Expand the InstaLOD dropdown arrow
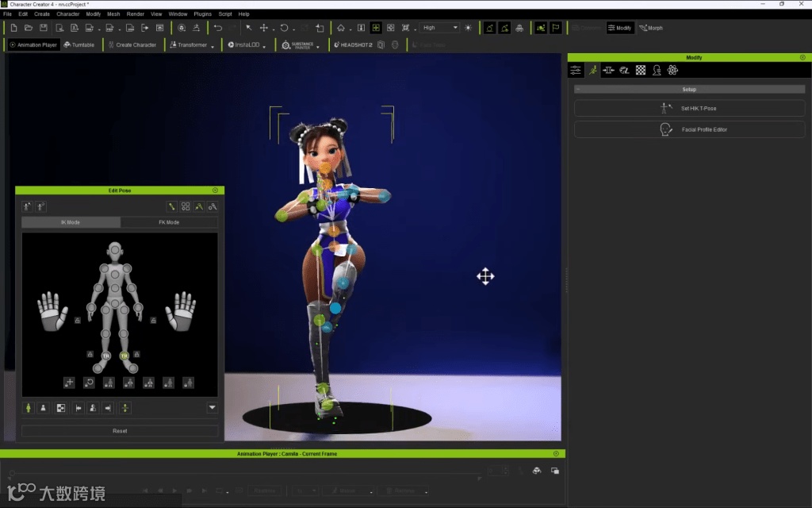 [265, 47]
